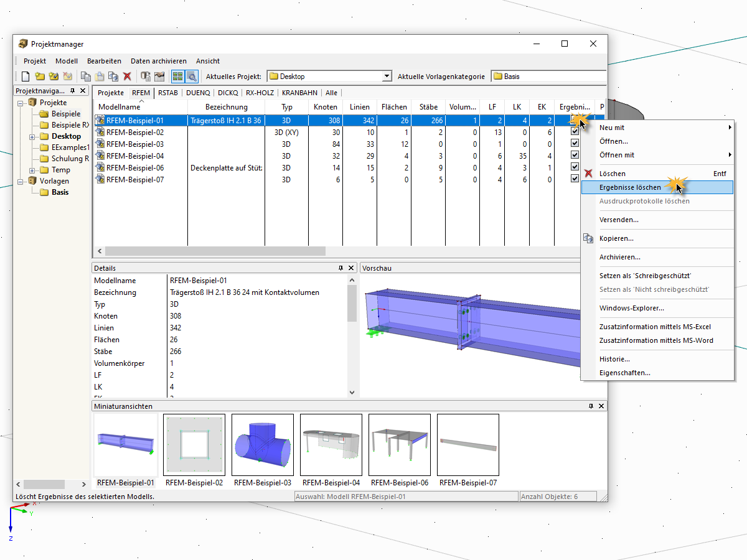The width and height of the screenshot is (747, 560).
Task: Click the Projekte cabinet icon in tree
Action: [32, 103]
